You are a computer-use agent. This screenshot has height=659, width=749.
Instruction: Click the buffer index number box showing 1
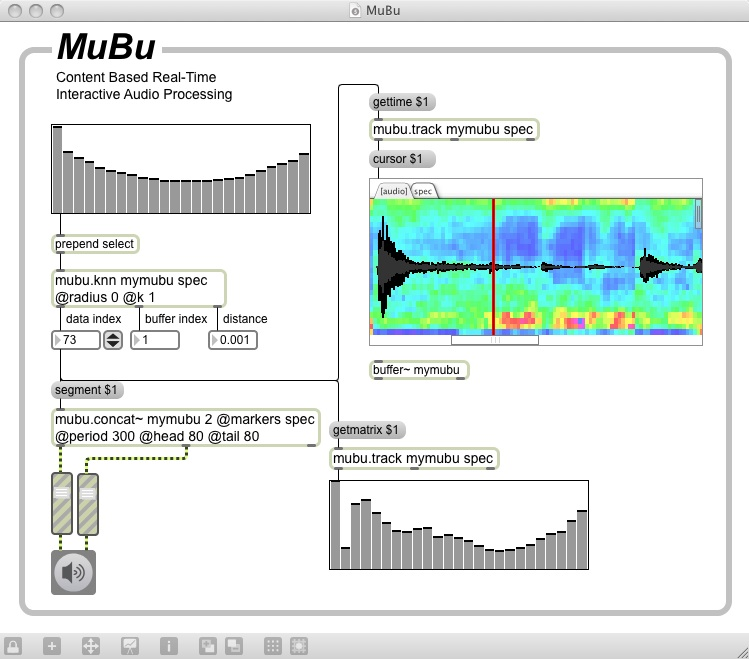[x=155, y=340]
